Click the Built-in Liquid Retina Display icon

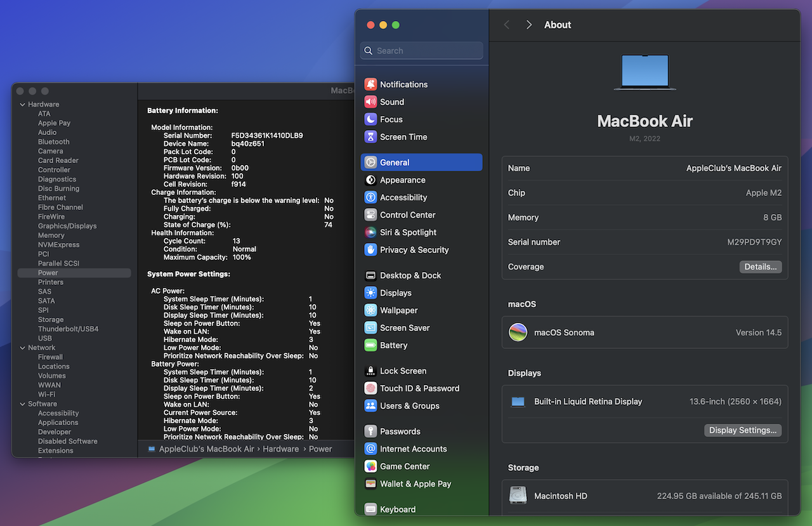(x=518, y=402)
